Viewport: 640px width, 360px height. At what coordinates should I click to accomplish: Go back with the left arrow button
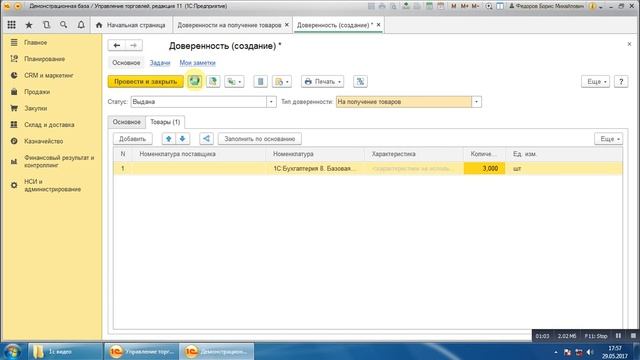click(x=117, y=45)
